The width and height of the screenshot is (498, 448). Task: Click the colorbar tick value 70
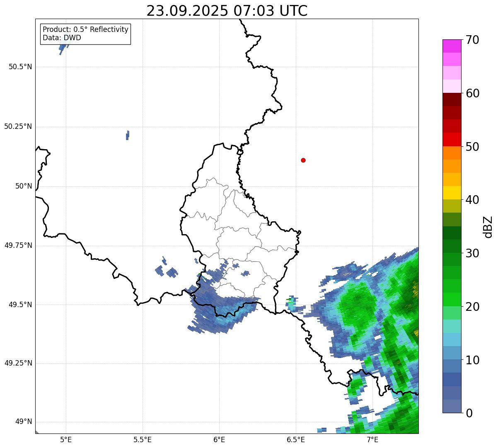point(472,40)
